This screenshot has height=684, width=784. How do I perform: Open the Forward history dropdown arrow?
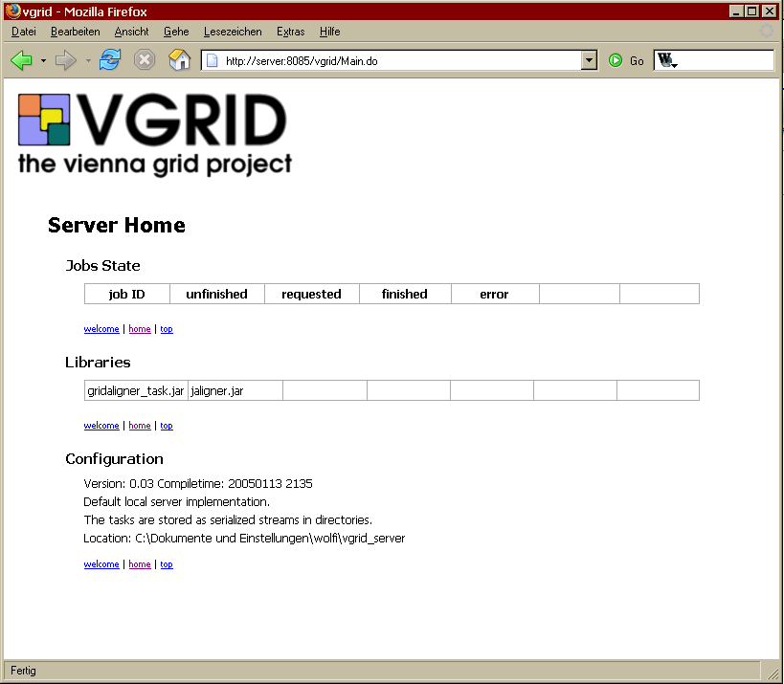point(88,61)
